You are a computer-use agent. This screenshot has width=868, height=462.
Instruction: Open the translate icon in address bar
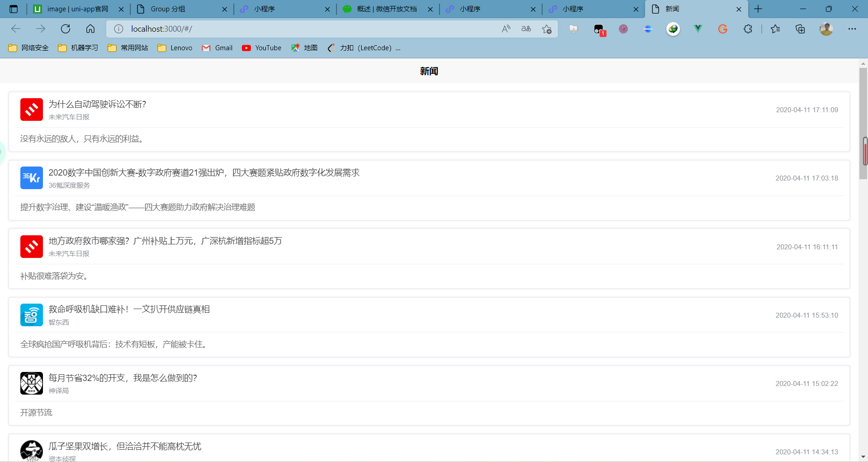pos(526,29)
